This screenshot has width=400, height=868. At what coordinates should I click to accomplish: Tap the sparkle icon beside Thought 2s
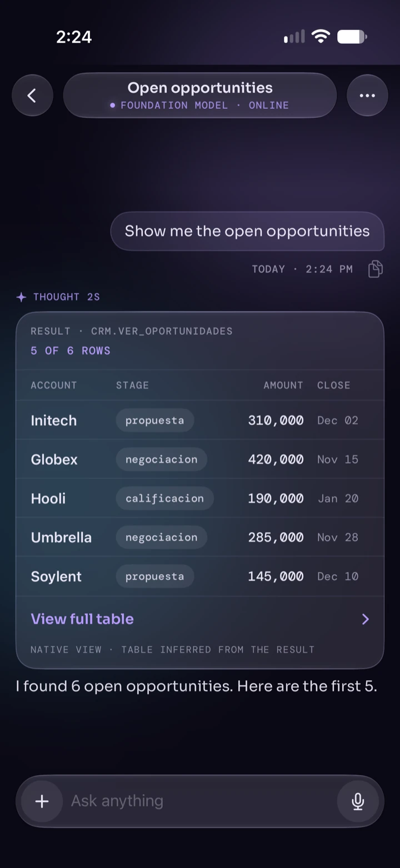coord(21,297)
